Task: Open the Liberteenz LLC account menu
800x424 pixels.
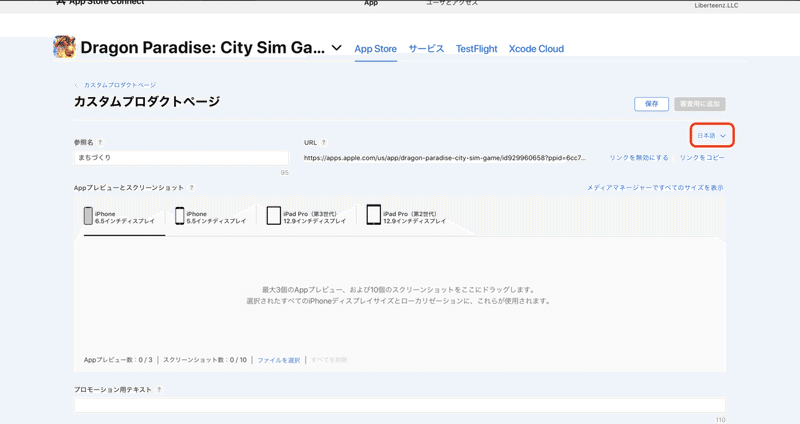Action: coord(716,6)
